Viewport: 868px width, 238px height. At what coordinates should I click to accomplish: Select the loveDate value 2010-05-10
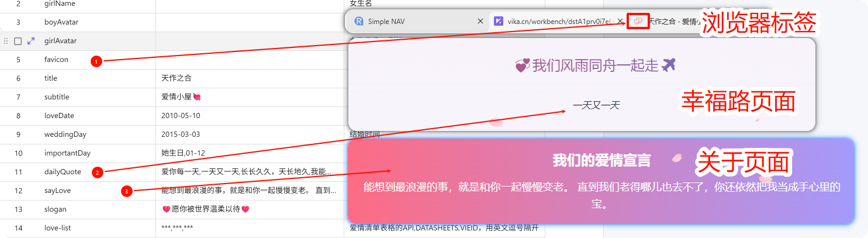click(181, 116)
